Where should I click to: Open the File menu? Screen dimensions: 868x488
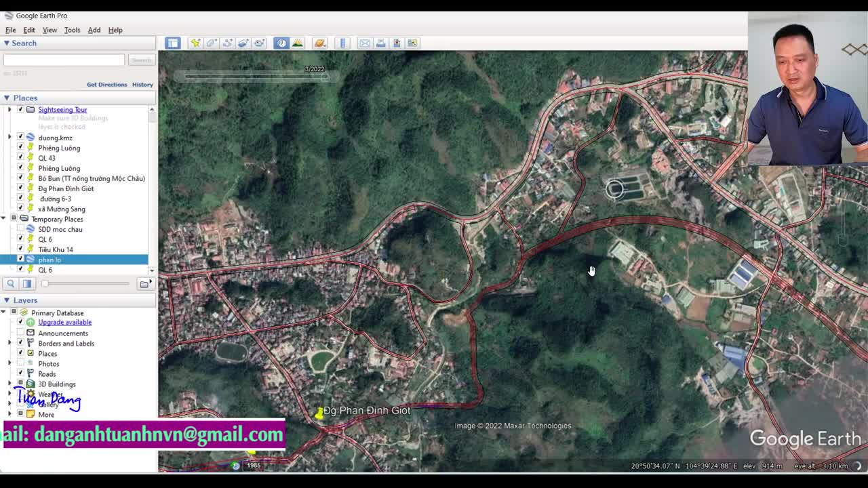[11, 30]
